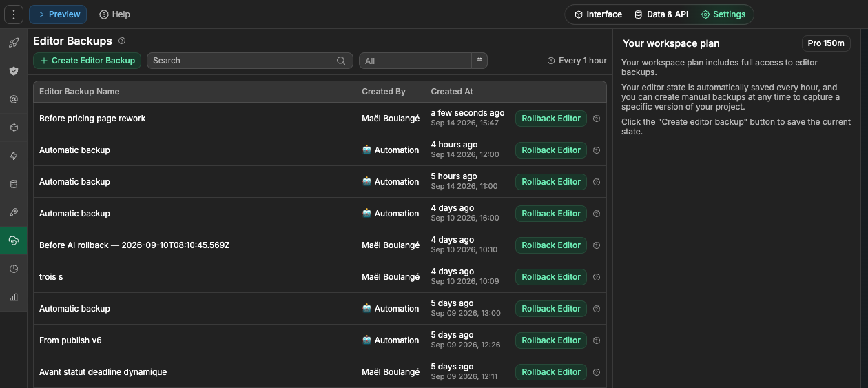This screenshot has height=388, width=868.
Task: Open the calendar picker icon
Action: (x=479, y=61)
